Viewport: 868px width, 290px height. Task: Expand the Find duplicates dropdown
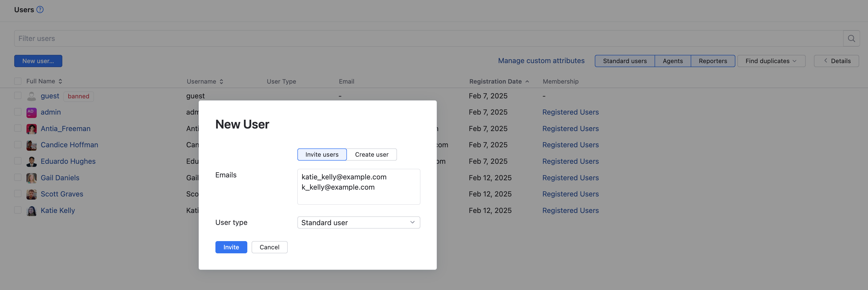pos(771,61)
